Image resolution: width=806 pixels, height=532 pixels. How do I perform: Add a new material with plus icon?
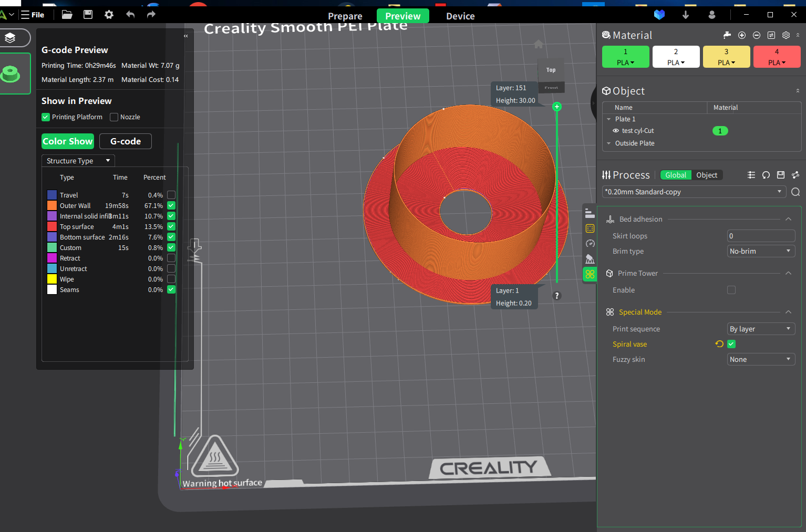[742, 35]
